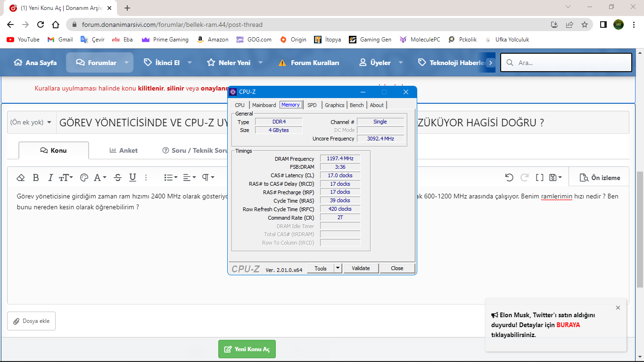644x362 pixels.
Task: Expand the Neler Yeni submenu arrow
Action: 260,63
